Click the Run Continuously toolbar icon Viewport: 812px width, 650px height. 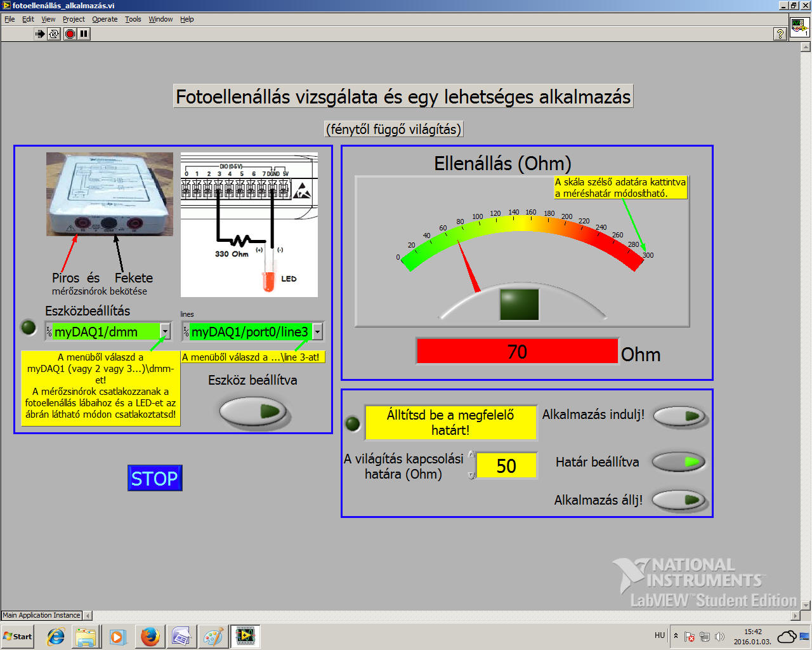point(54,34)
